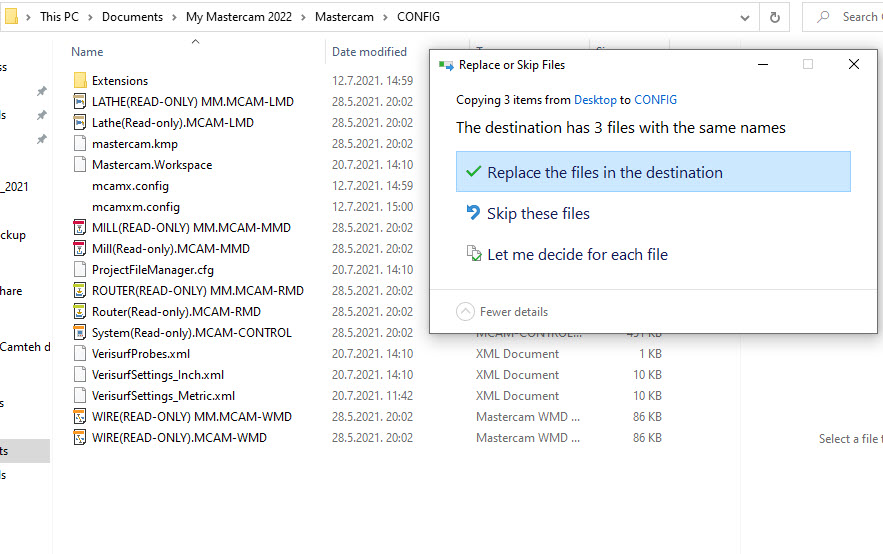Select WIRE(READ-ONLY) MM.MCAM-WMD file icon
The image size is (883, 554).
[80, 417]
